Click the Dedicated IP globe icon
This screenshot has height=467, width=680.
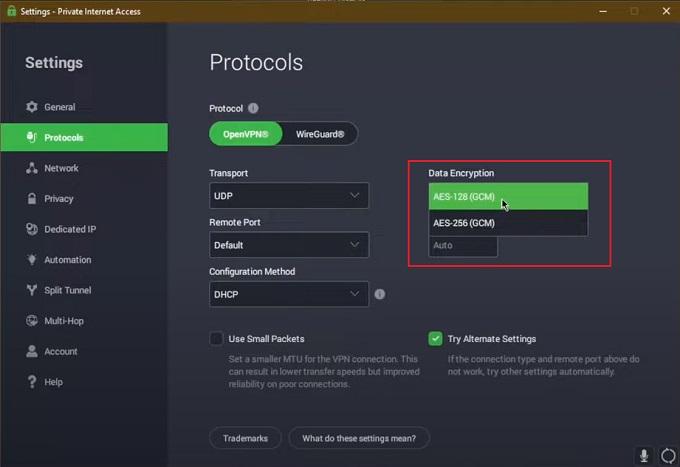point(32,229)
